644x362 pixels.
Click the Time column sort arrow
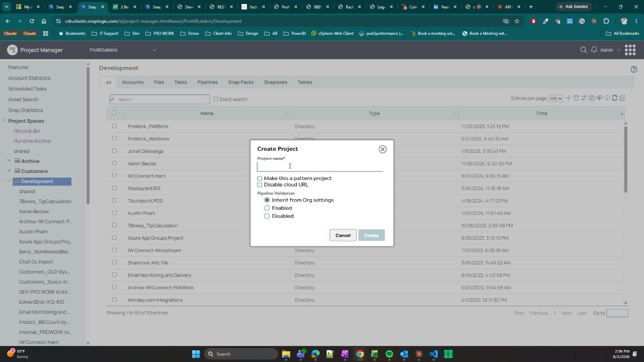(622, 114)
